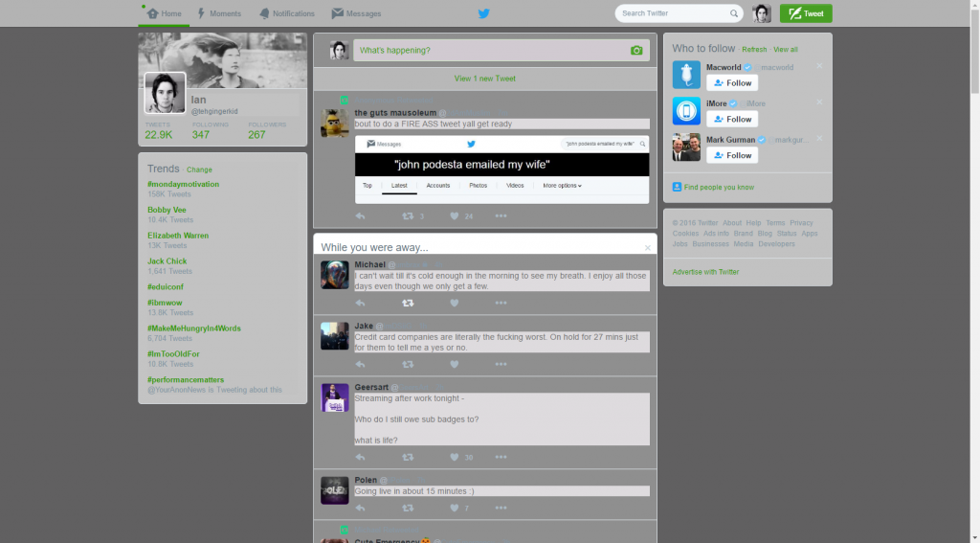Screen dimensions: 980x543
Task: Open the embedded tweet screenshot image
Action: (x=501, y=170)
